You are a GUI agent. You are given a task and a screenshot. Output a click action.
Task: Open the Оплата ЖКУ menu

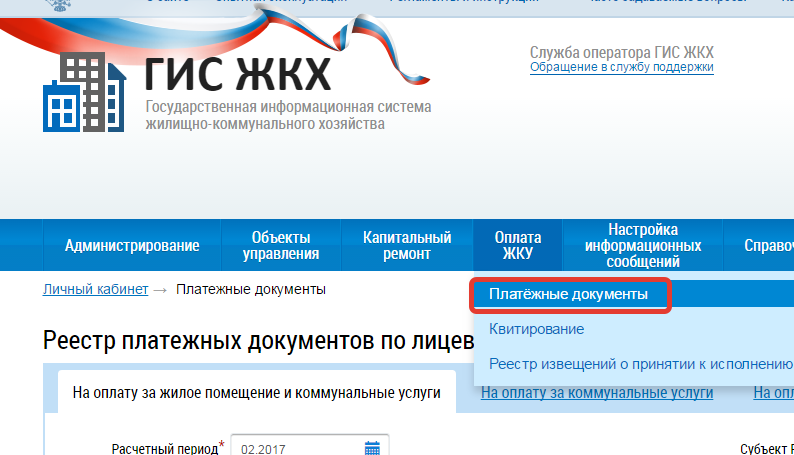(x=518, y=245)
